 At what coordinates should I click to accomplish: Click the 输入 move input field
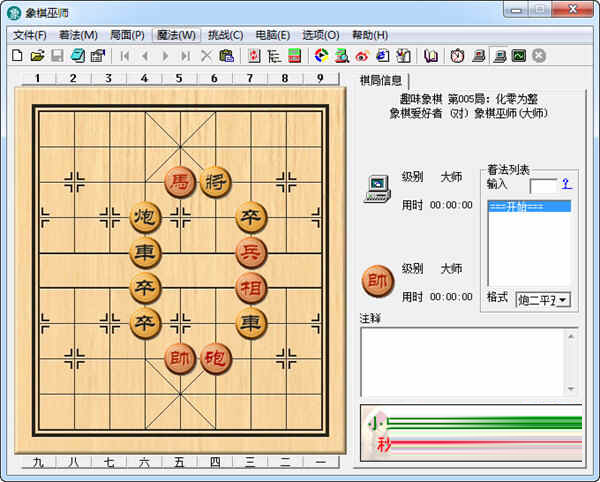coord(543,185)
